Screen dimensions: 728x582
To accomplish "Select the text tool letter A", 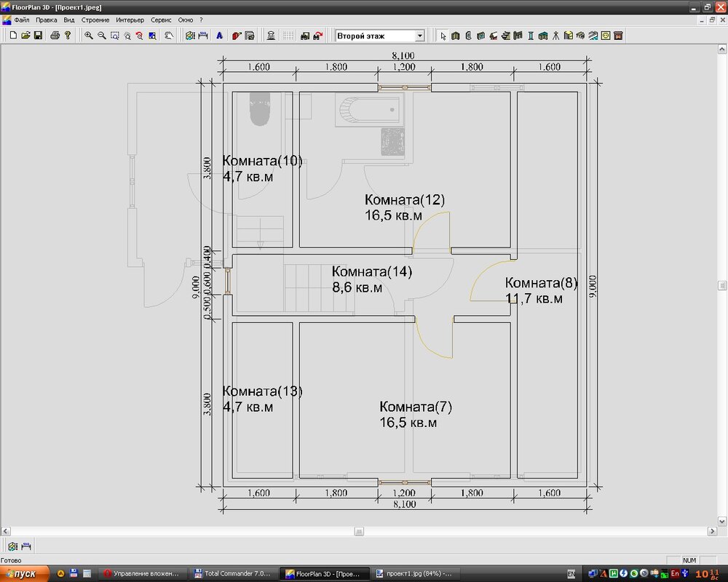I will 219,36.
